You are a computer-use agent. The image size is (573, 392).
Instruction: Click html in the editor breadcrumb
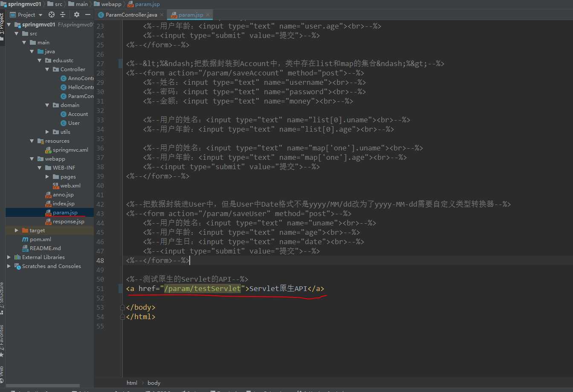132,383
